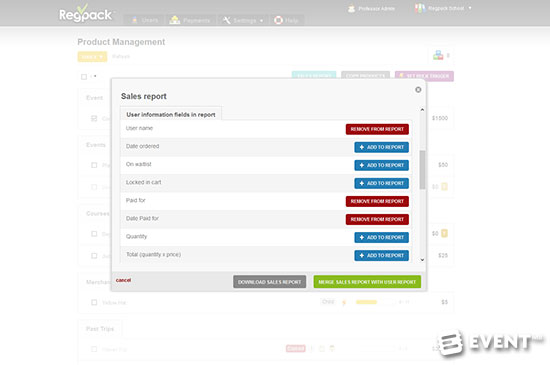Tick the Yellow Hat product checkbox
The width and height of the screenshot is (550, 365).
coord(94,302)
